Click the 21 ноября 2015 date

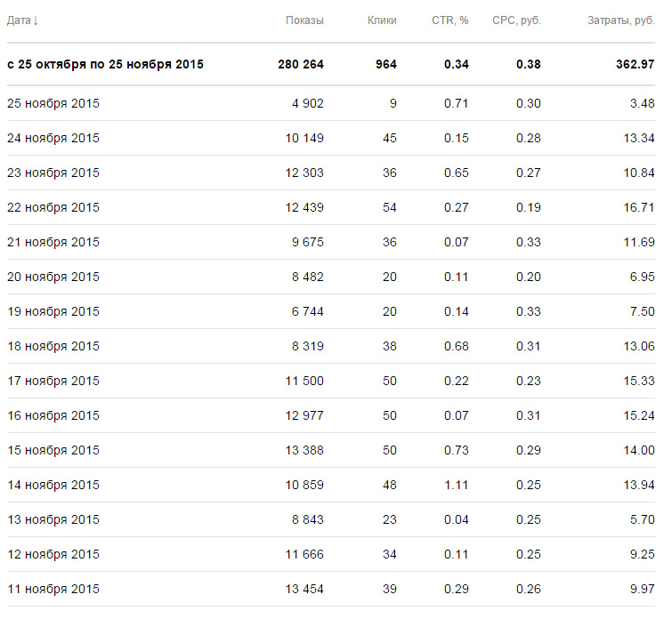point(53,242)
